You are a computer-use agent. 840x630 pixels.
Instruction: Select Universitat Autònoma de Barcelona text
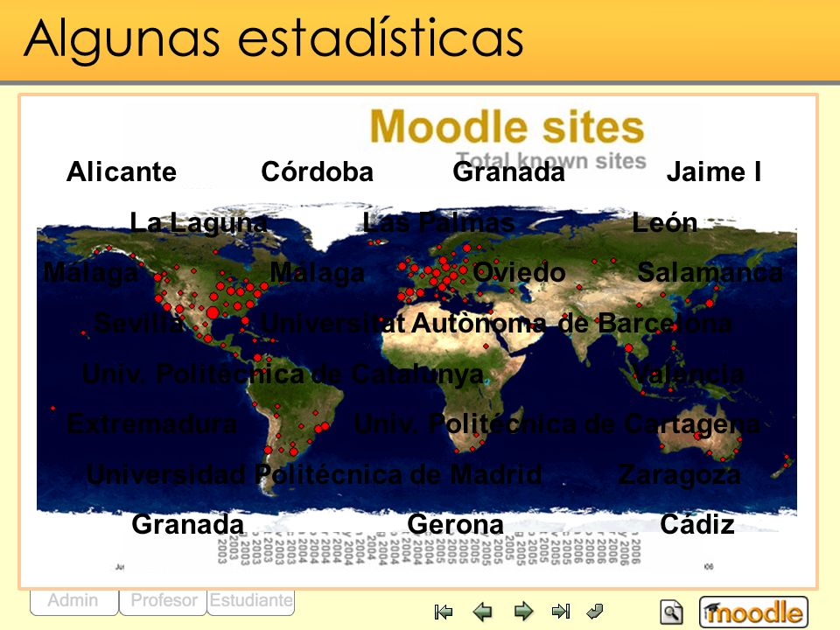click(496, 323)
